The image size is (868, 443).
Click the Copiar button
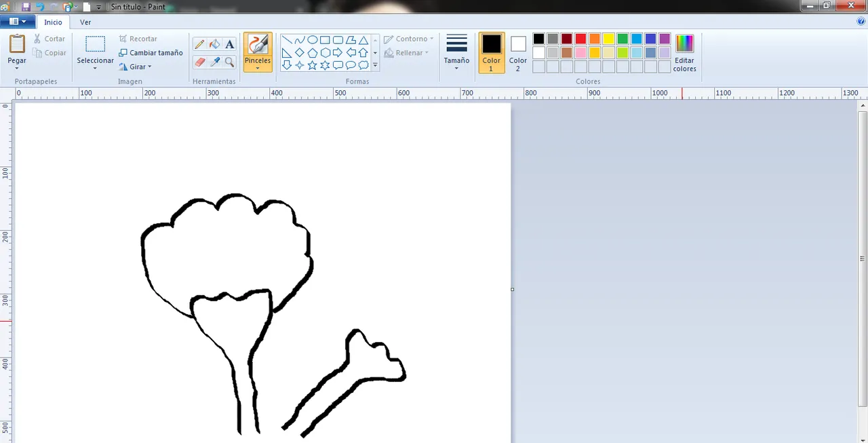pyautogui.click(x=50, y=53)
